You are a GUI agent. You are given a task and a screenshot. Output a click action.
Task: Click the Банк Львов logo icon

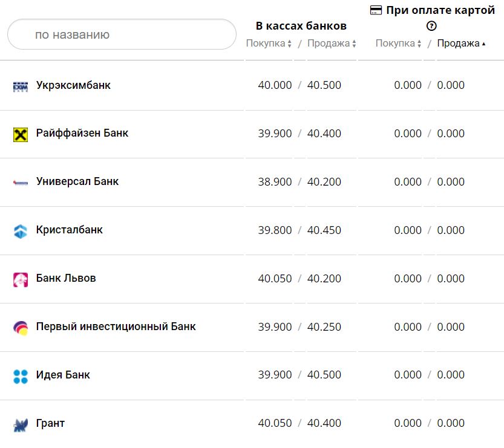pos(21,279)
